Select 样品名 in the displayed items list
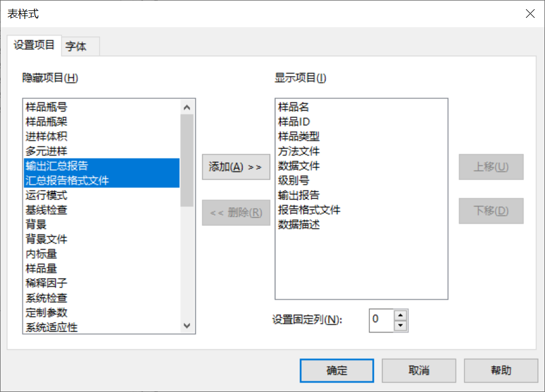545x392 pixels. [361, 107]
